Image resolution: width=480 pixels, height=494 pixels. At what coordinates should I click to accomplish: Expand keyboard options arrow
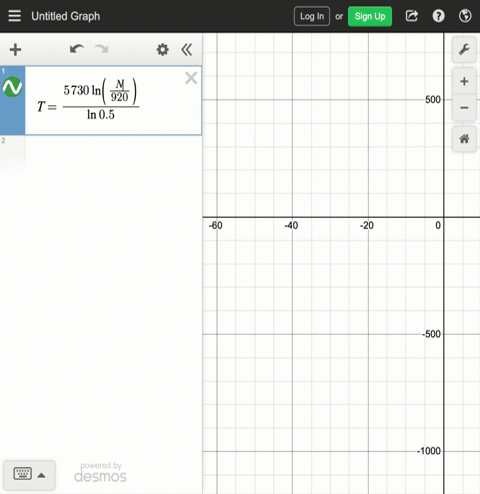pyautogui.click(x=41, y=475)
